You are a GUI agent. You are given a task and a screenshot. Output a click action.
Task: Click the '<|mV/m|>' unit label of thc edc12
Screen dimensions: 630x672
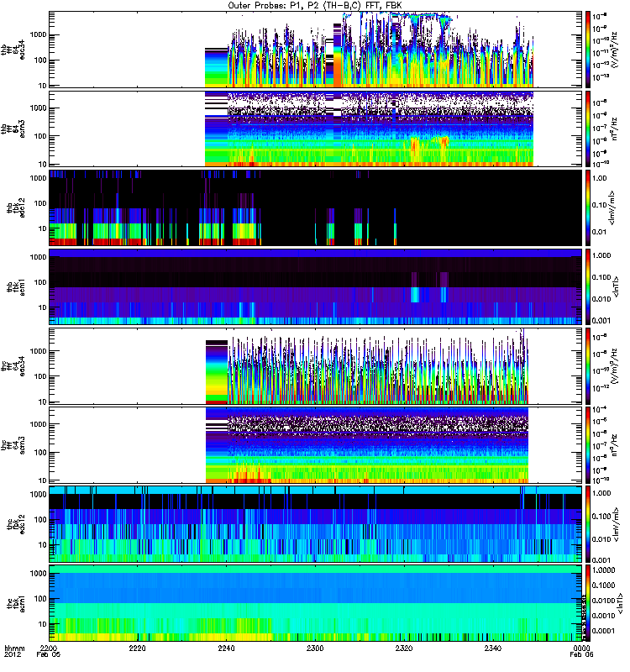click(x=617, y=523)
